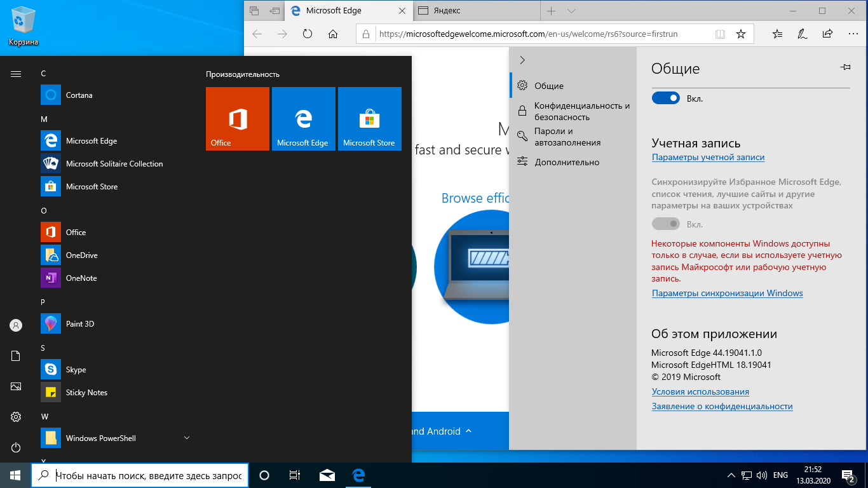This screenshot has height=488, width=868.
Task: Share this page from Edge toolbar
Action: 827,34
